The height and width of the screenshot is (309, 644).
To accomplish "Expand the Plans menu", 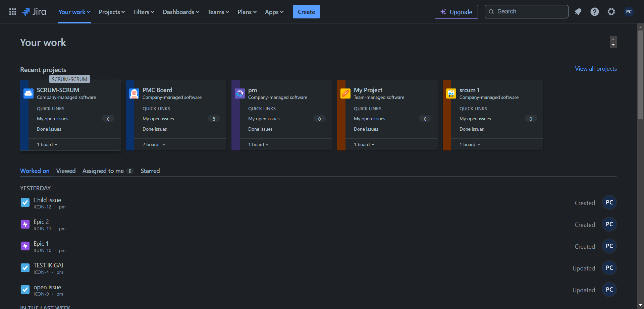I will click(247, 12).
